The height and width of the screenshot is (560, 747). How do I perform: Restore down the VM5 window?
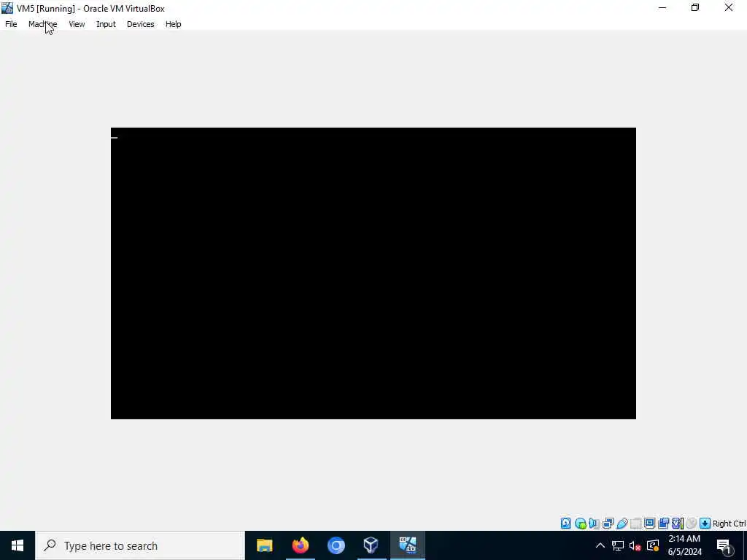pyautogui.click(x=695, y=8)
